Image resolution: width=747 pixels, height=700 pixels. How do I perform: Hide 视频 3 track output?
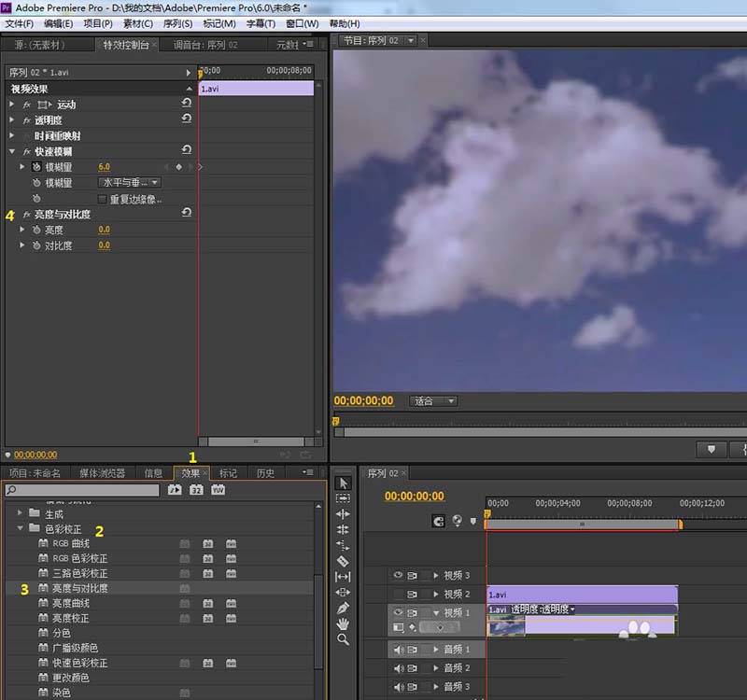[x=398, y=575]
